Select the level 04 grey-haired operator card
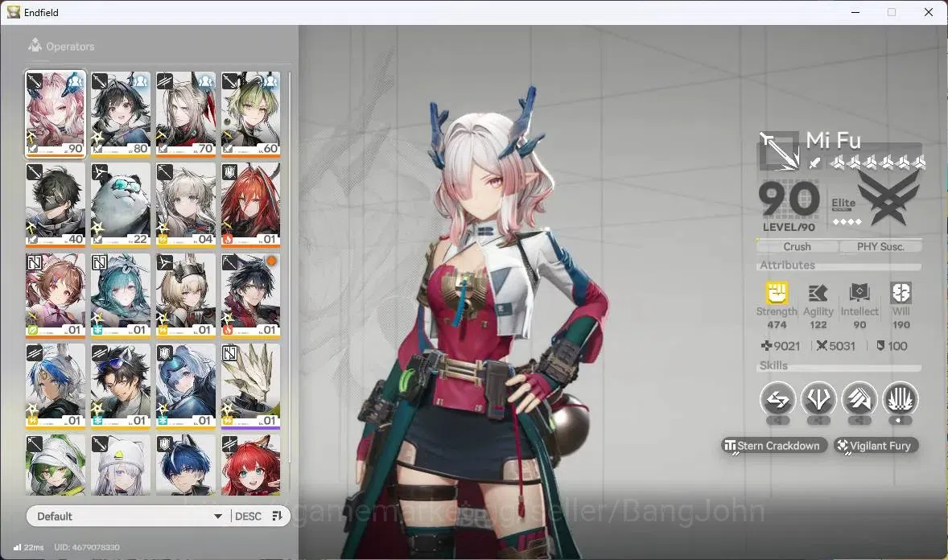948x560 pixels. point(186,204)
